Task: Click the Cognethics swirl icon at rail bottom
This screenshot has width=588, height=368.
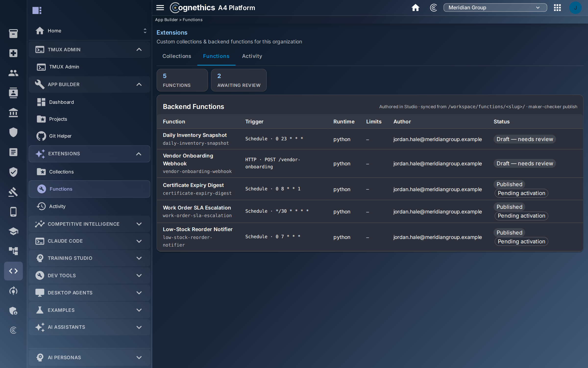Action: (13, 330)
